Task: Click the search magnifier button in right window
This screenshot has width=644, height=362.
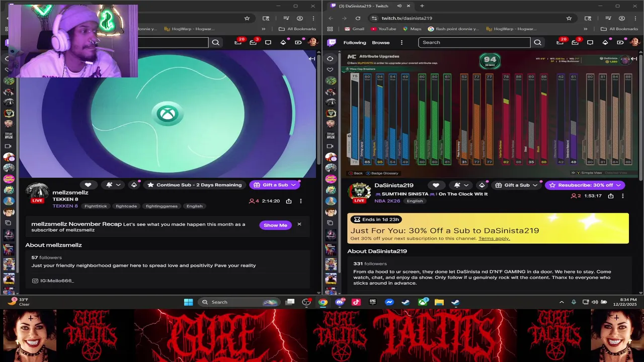Action: [x=537, y=42]
